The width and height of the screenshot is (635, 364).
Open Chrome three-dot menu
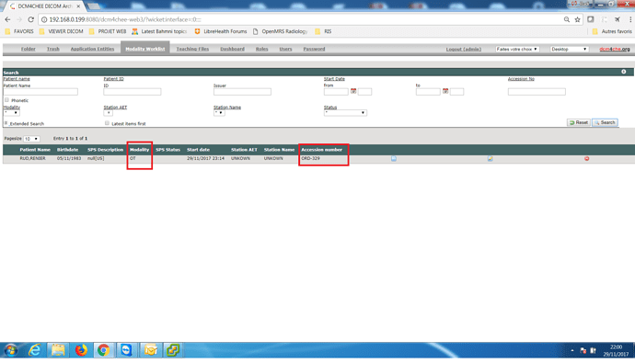pyautogui.click(x=630, y=19)
